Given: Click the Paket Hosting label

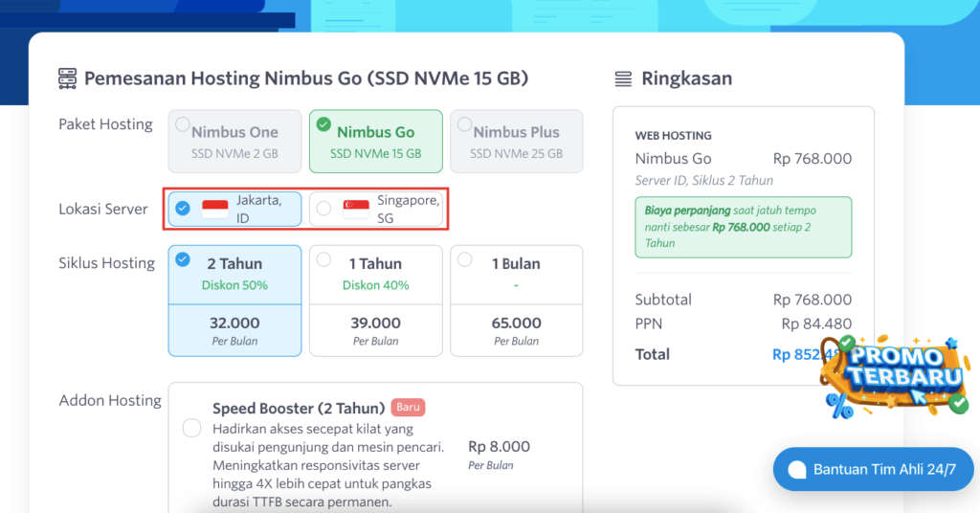Looking at the screenshot, I should click(x=105, y=124).
